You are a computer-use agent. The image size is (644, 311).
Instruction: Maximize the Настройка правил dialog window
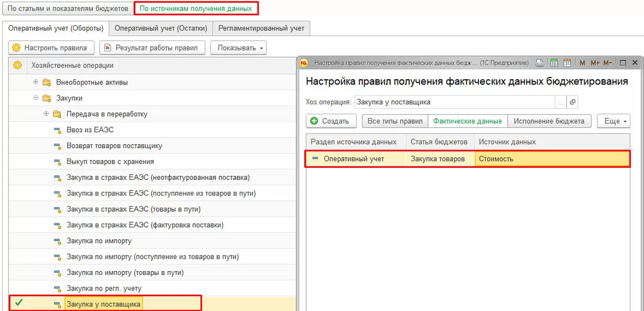623,63
